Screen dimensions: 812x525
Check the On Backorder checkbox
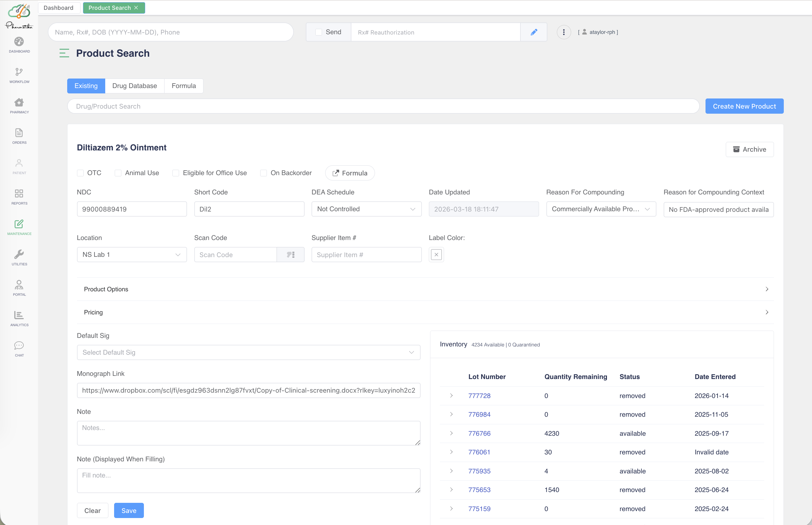[263, 173]
